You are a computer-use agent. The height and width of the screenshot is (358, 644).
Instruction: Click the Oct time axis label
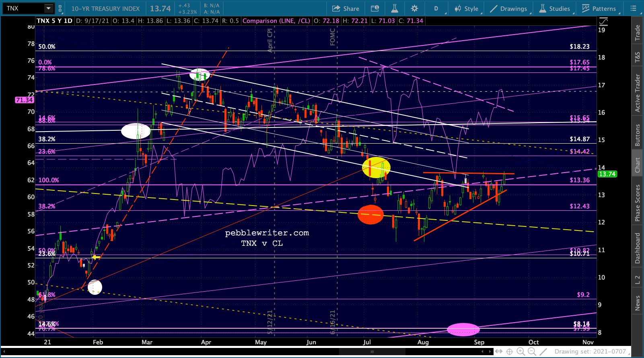coord(533,342)
